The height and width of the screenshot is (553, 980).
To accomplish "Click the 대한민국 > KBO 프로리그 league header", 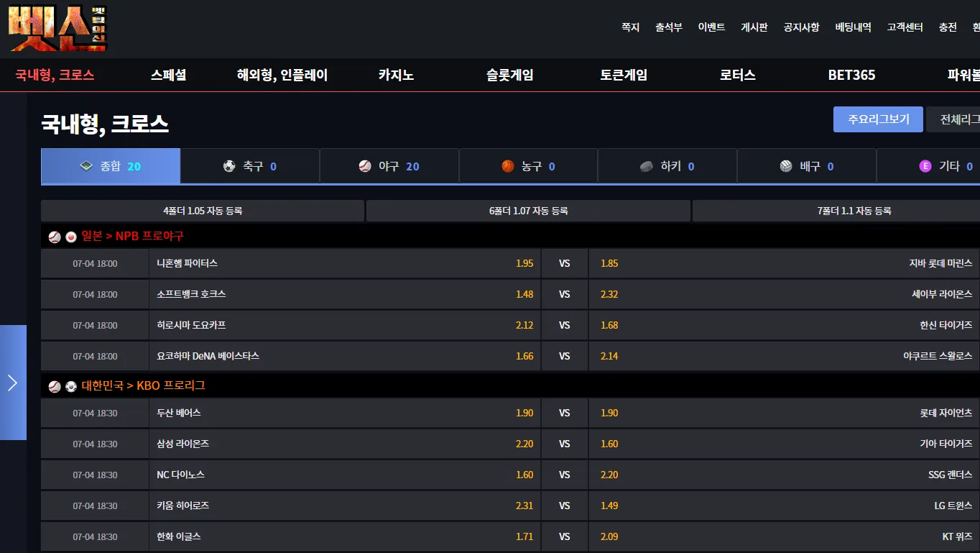I will tap(510, 385).
